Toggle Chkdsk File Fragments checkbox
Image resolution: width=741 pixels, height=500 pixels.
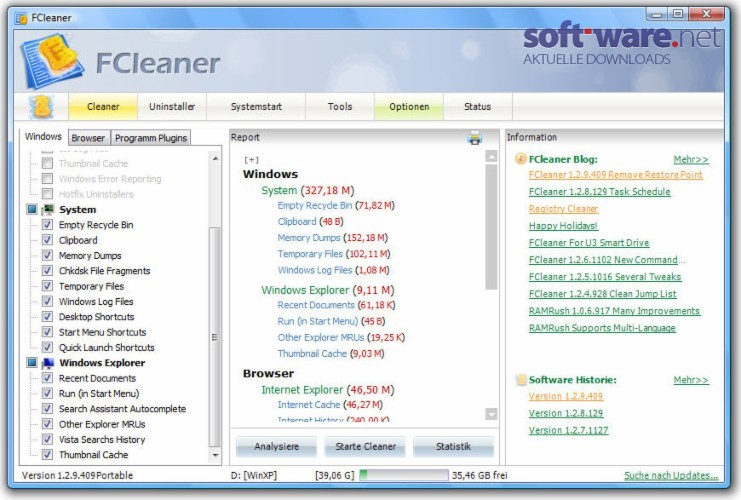[x=47, y=270]
